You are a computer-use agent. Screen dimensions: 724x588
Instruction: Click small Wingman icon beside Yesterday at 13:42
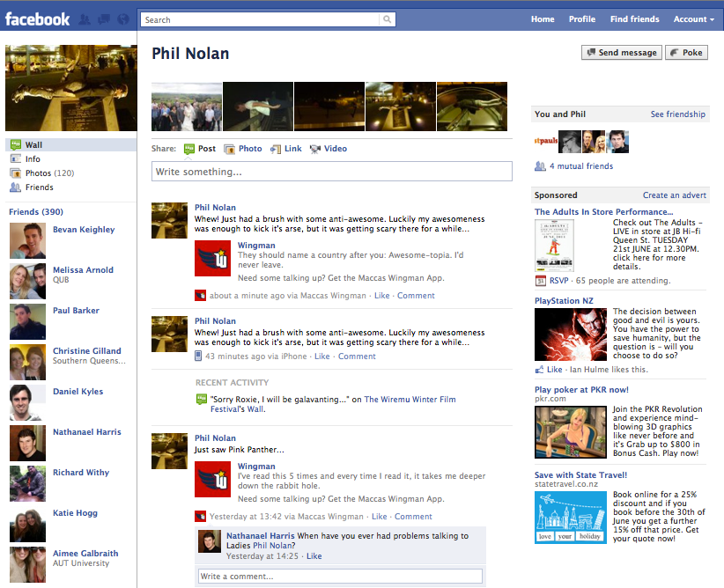[201, 516]
